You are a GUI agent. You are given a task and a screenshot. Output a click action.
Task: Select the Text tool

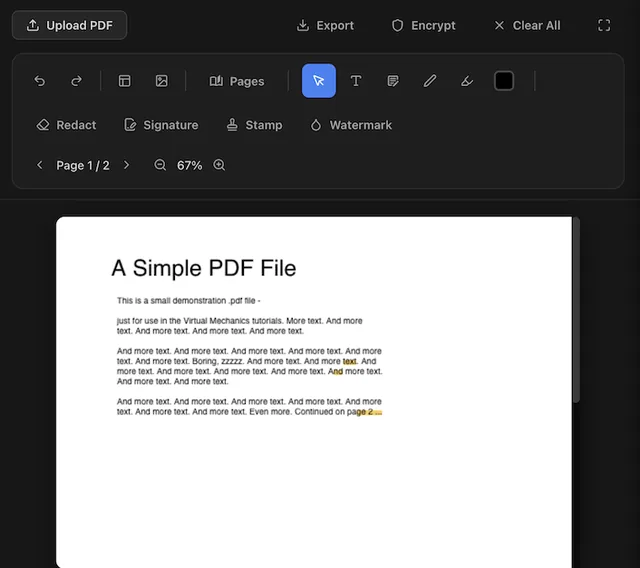356,81
